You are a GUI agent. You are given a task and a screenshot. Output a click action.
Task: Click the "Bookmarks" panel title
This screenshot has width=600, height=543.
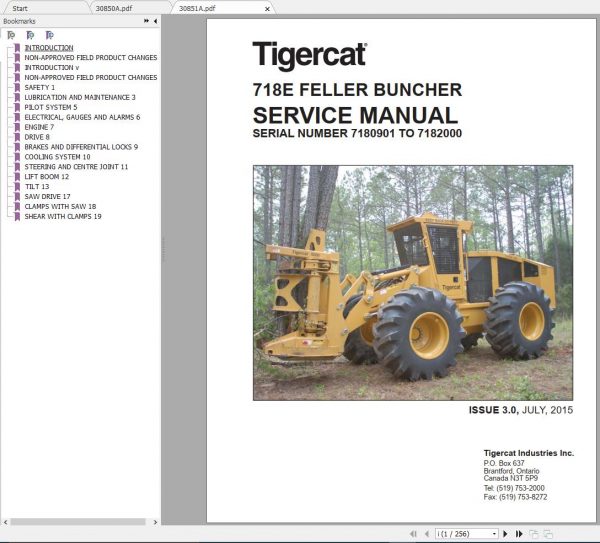click(x=19, y=21)
